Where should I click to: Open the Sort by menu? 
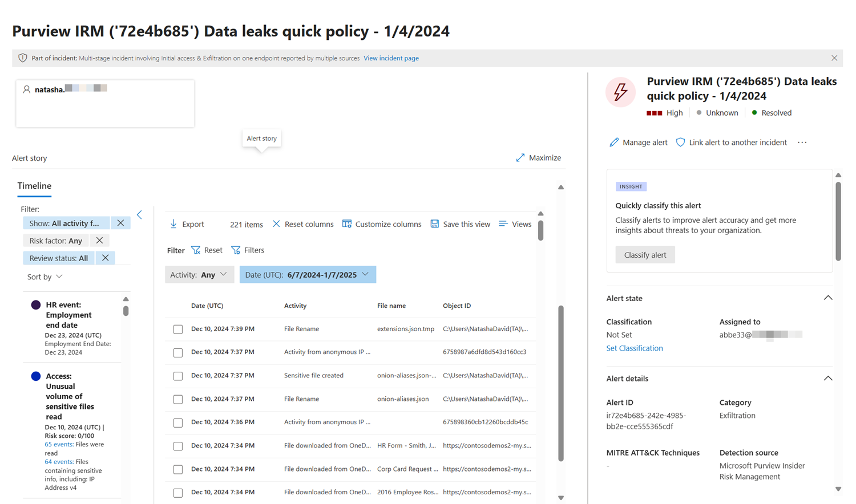pos(45,277)
